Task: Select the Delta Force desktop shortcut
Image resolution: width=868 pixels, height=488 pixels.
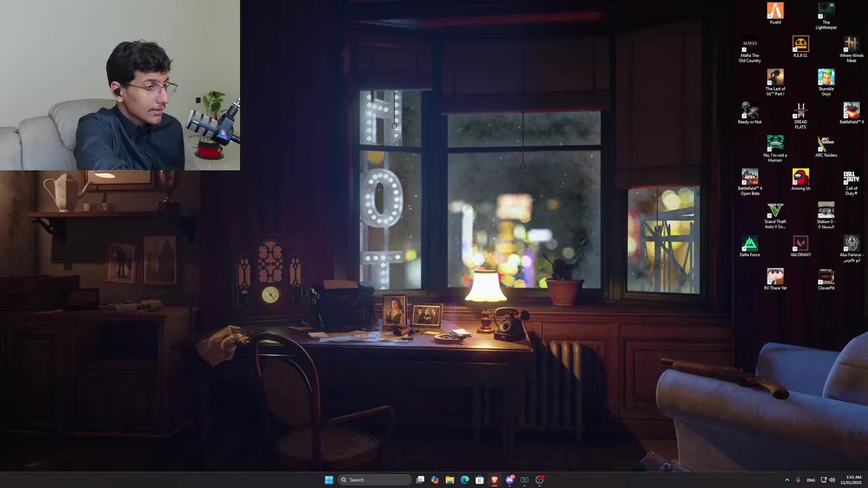Action: pos(749,246)
